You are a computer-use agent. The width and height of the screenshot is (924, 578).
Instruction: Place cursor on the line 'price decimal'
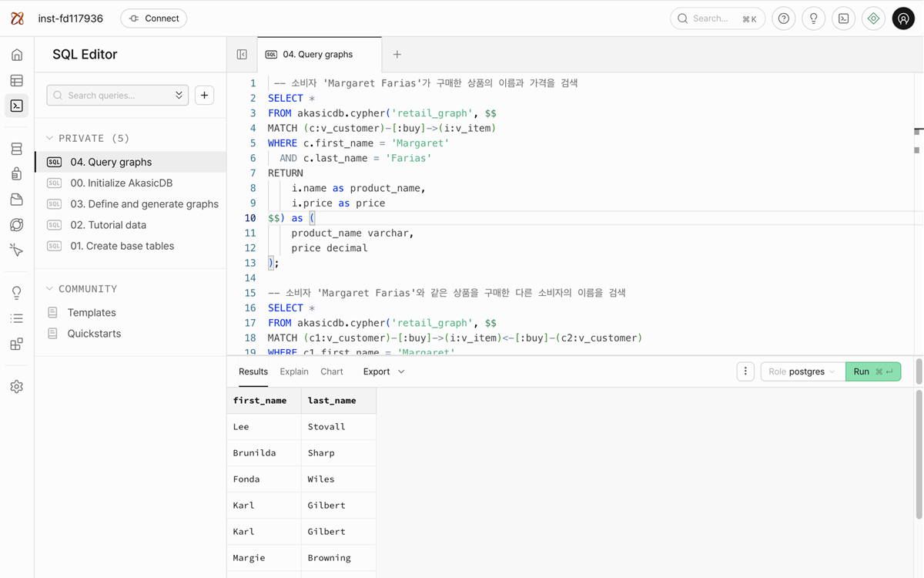coord(330,248)
